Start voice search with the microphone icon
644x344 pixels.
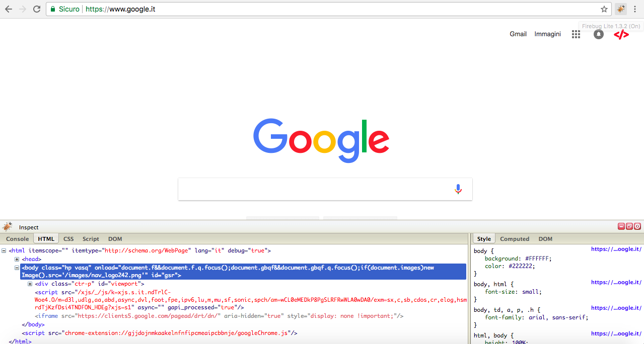(458, 189)
